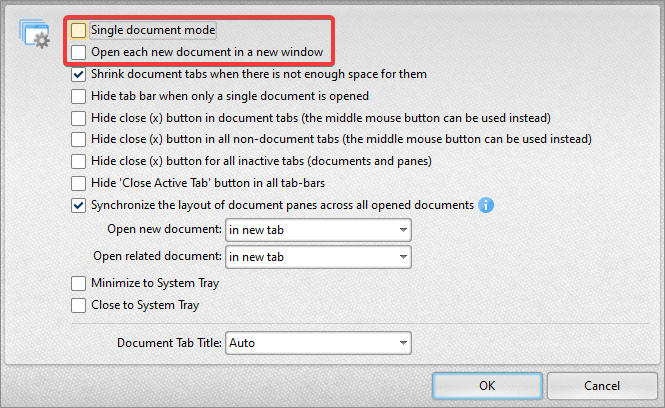Enable Minimize to System Tray
The width and height of the screenshot is (665, 408).
[x=78, y=283]
